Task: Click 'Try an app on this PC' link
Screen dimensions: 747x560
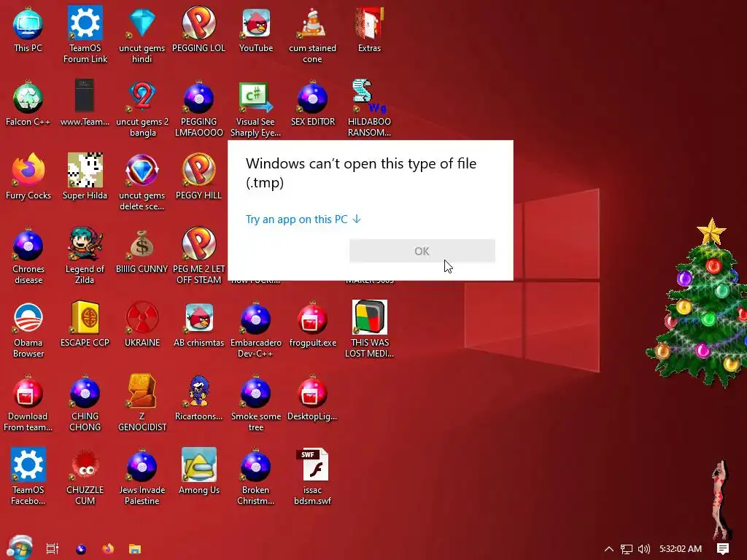Action: coord(303,219)
